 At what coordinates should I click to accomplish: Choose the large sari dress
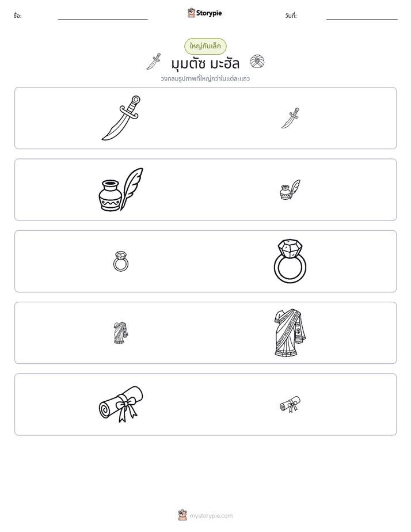[x=290, y=333]
